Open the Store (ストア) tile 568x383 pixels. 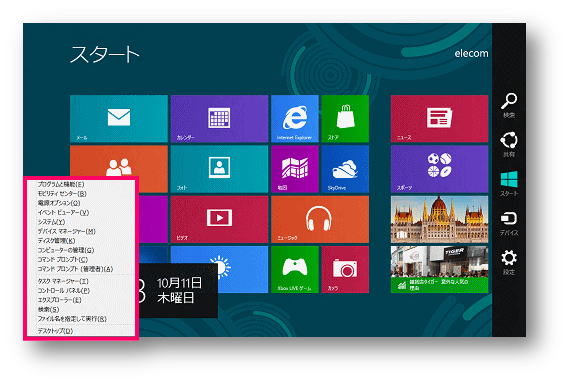tap(345, 119)
